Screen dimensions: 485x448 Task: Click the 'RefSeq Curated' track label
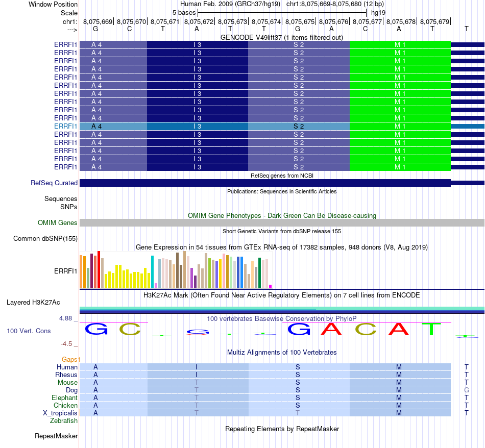[x=54, y=183]
